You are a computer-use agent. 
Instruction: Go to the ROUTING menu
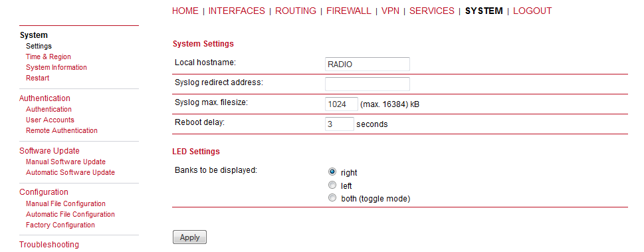pyautogui.click(x=296, y=11)
